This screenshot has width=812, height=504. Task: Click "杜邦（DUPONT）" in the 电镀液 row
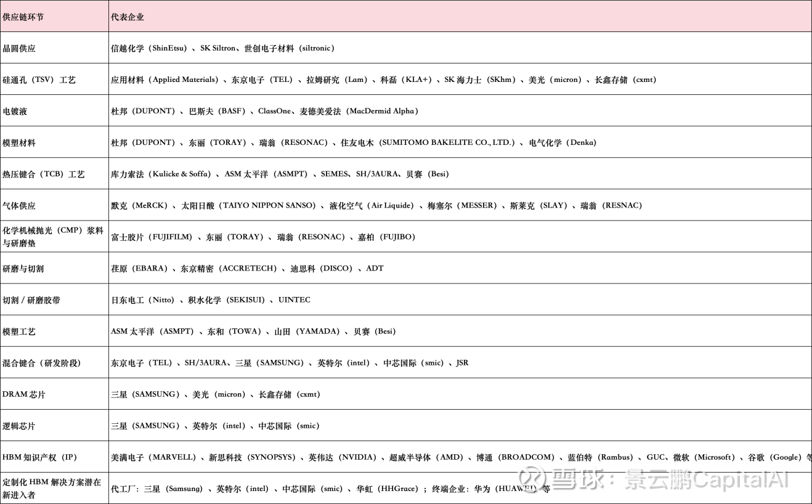(144, 111)
